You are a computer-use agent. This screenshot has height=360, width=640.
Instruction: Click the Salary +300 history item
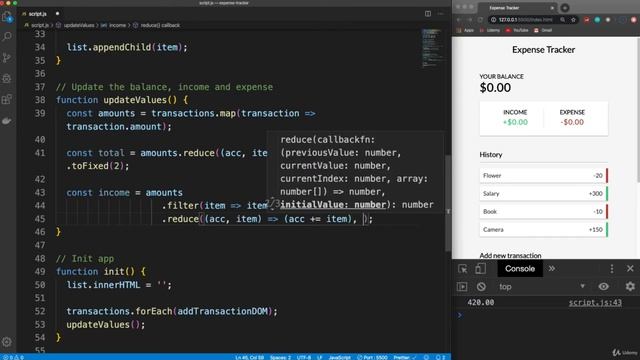(544, 193)
